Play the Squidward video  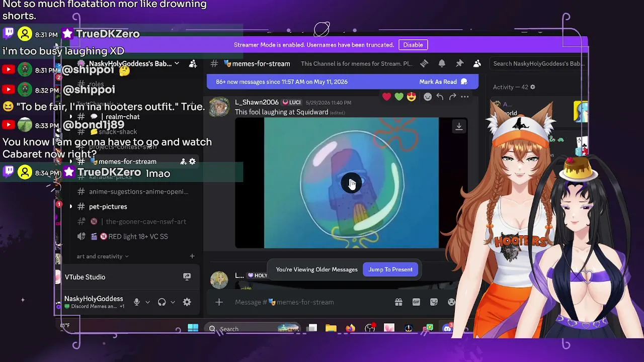point(351,183)
